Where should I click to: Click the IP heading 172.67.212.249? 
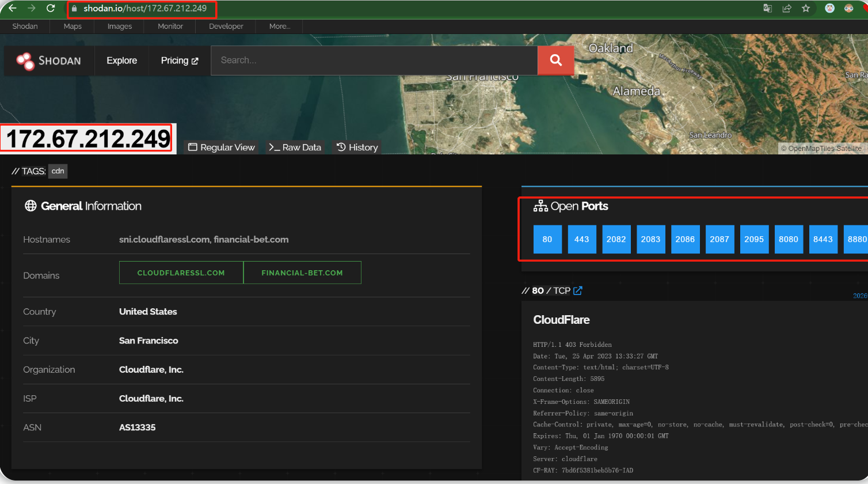pyautogui.click(x=89, y=139)
